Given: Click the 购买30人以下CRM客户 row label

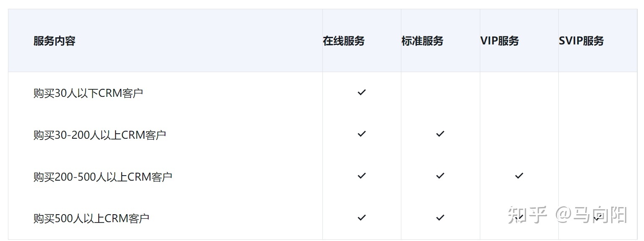Looking at the screenshot, I should click(88, 93).
